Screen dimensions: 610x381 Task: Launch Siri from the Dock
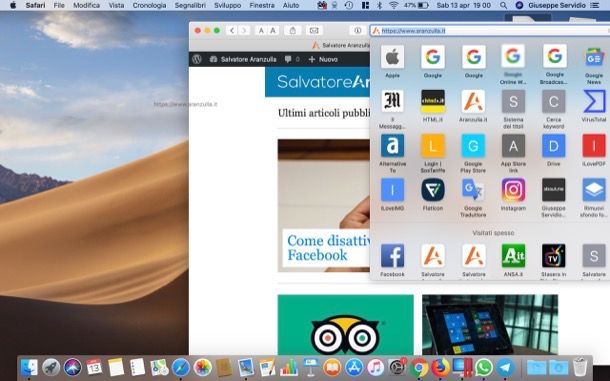72,367
